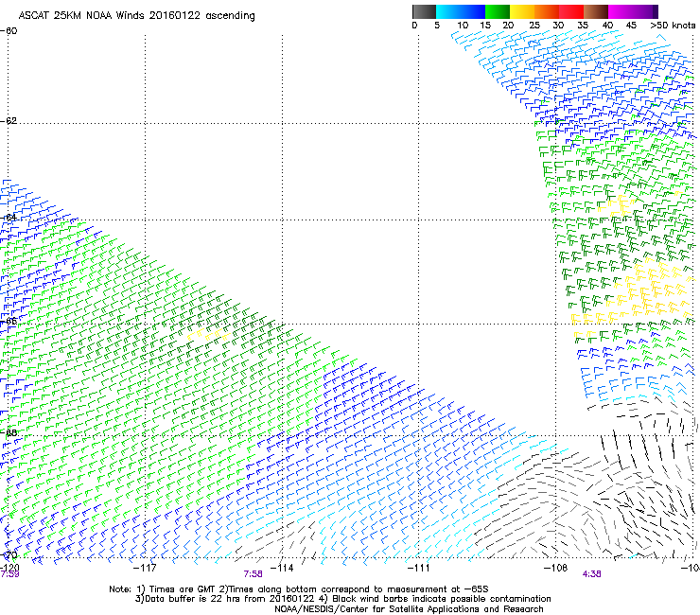This screenshot has height=615, width=700.
Task: Click the chart title 'ASCAT 25KM NOAA Winds 20160122 ascending'
Action: click(x=136, y=16)
